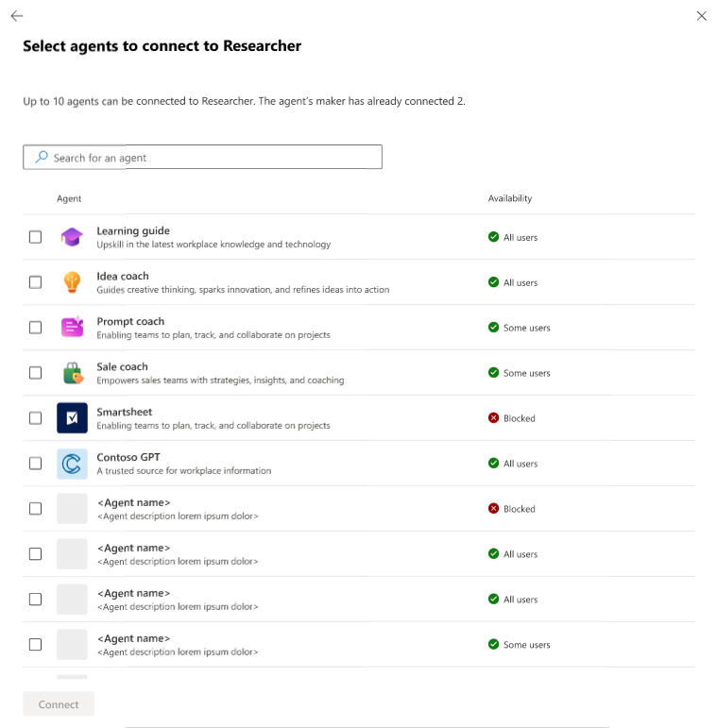Enable the Sale coach checkbox

coord(35,373)
